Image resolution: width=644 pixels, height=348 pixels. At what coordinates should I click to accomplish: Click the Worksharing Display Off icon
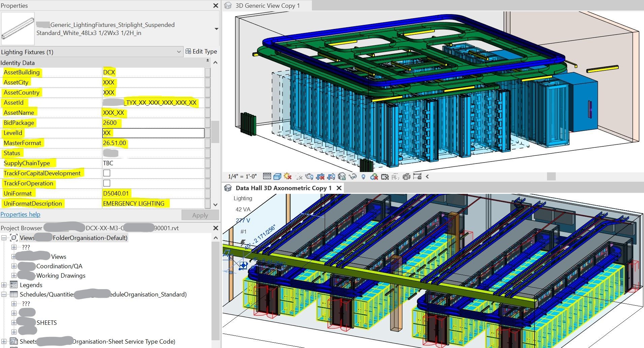[x=374, y=176]
